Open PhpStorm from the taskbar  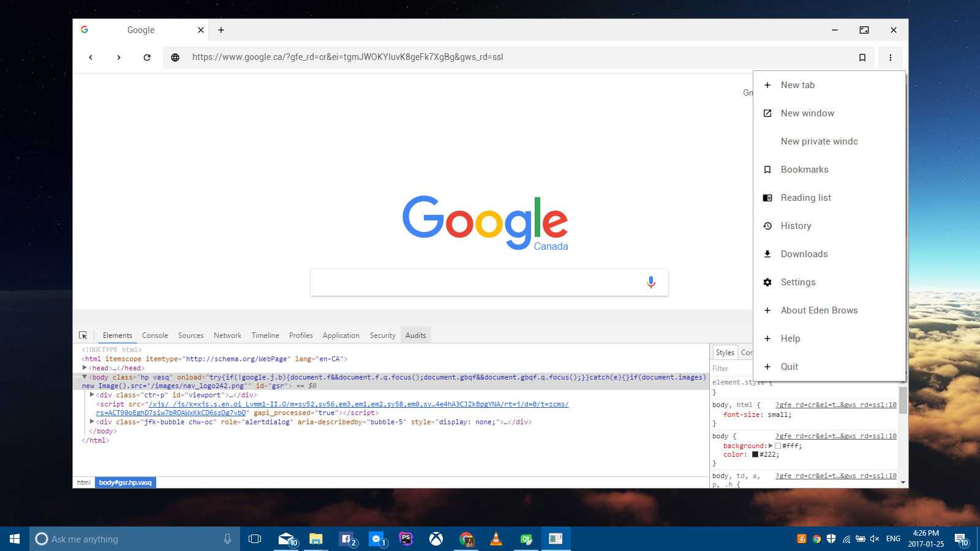coord(405,539)
